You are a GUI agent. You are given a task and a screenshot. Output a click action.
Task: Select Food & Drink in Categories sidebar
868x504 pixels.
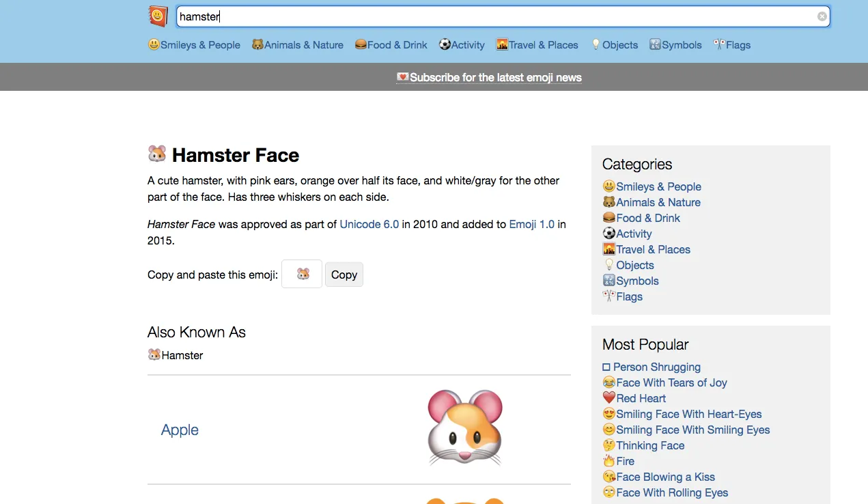(641, 218)
